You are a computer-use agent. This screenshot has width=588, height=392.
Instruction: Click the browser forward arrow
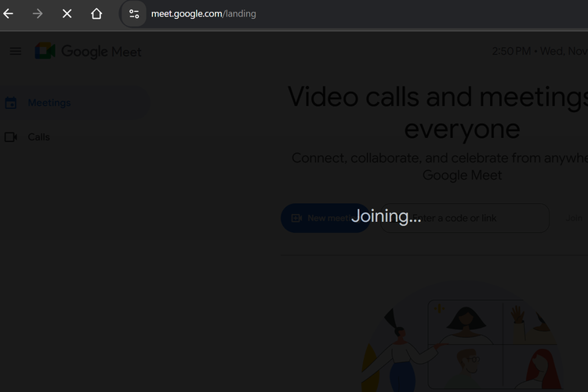coord(38,14)
